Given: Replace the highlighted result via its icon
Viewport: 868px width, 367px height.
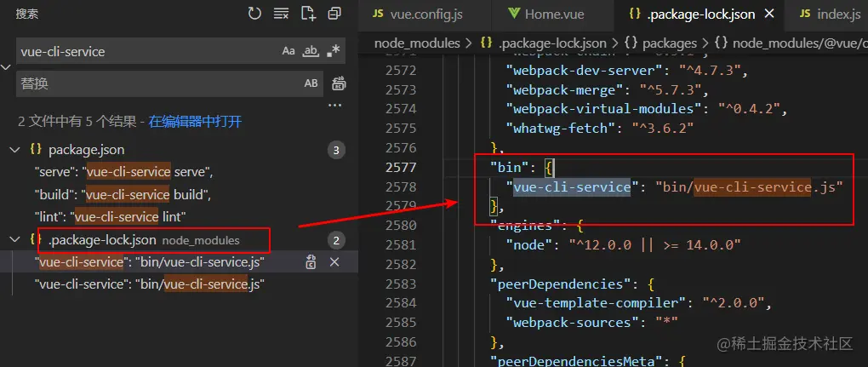Looking at the screenshot, I should pos(311,261).
